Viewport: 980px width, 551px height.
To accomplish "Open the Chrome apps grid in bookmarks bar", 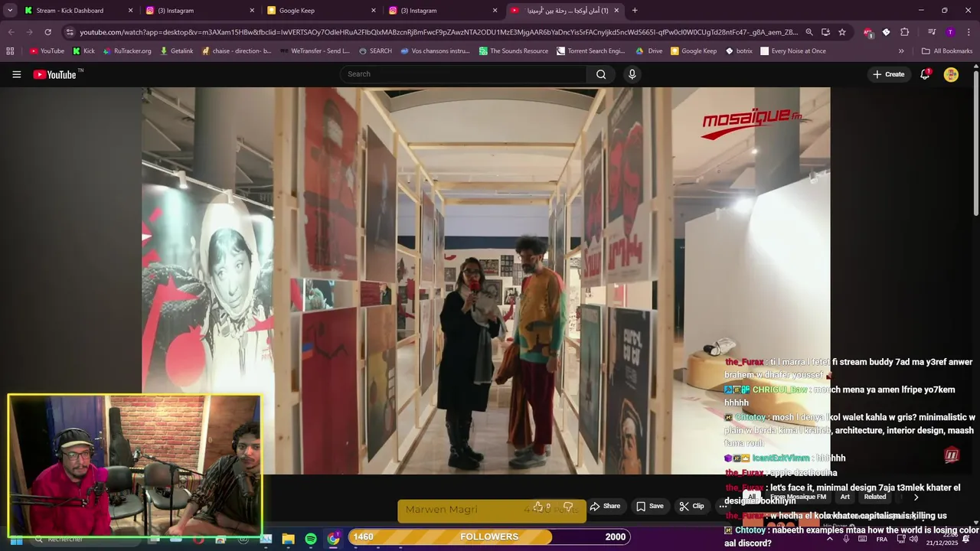I will click(x=10, y=51).
